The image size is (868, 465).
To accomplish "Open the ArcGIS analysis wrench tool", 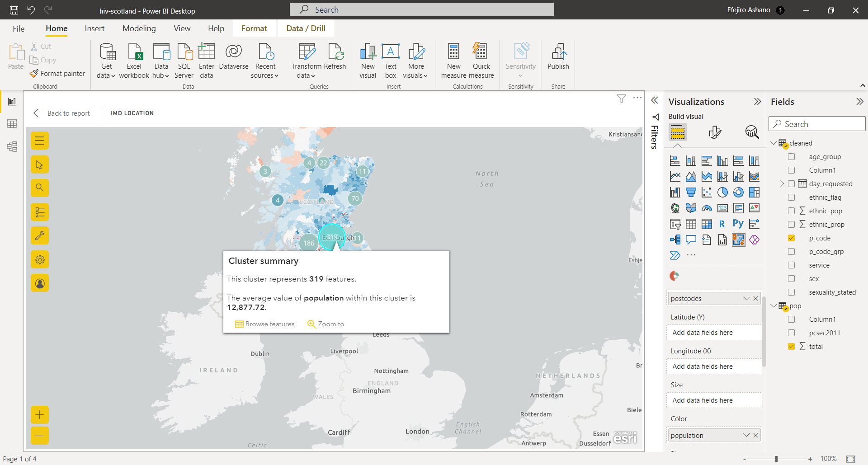I will click(40, 235).
